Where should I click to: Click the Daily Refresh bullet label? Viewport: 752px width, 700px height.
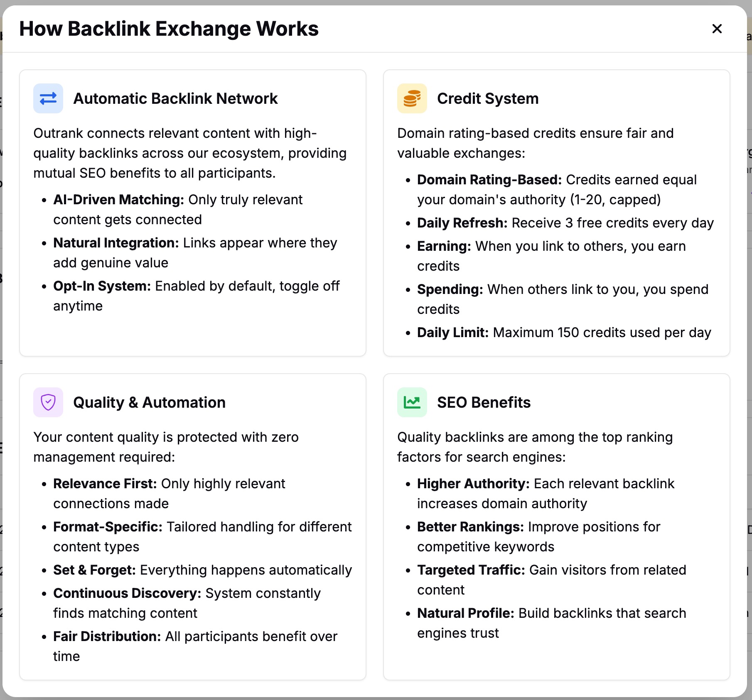point(462,223)
